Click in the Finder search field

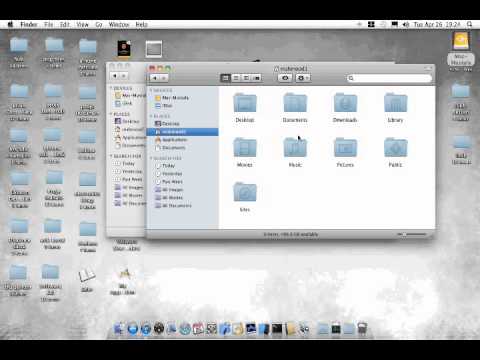click(x=389, y=78)
